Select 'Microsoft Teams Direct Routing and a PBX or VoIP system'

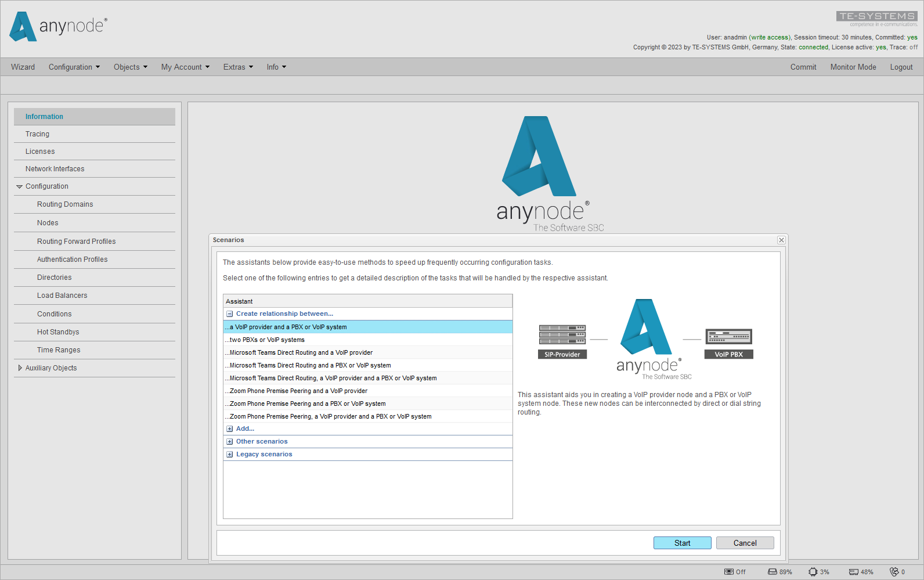(368, 365)
